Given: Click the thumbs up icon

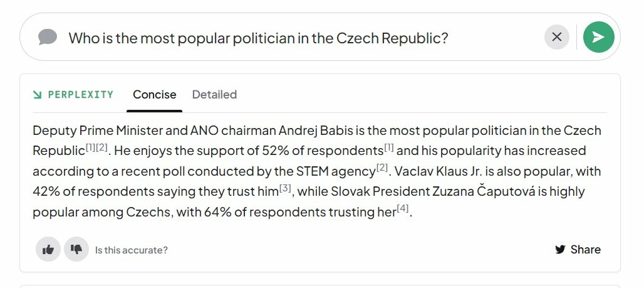Looking at the screenshot, I should click(48, 249).
